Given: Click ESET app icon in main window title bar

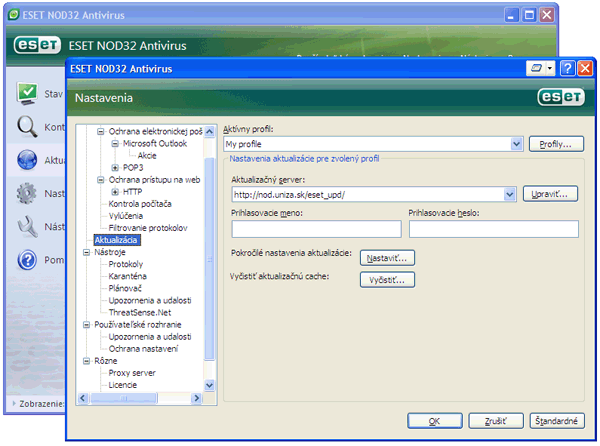Looking at the screenshot, I should (x=13, y=15).
